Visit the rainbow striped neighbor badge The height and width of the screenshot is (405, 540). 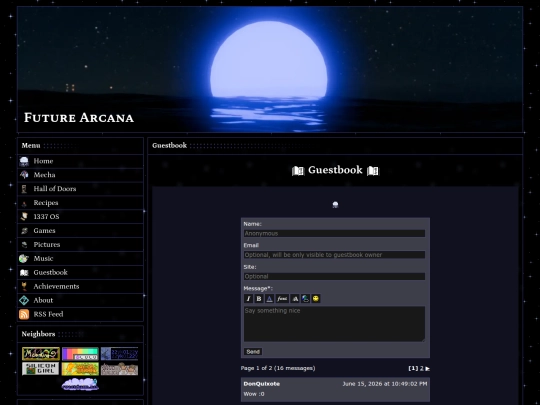(80, 354)
